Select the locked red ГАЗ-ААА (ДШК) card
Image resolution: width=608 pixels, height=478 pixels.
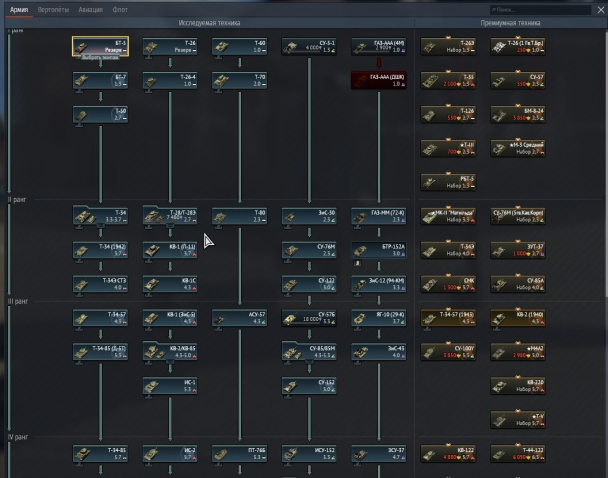tap(379, 80)
